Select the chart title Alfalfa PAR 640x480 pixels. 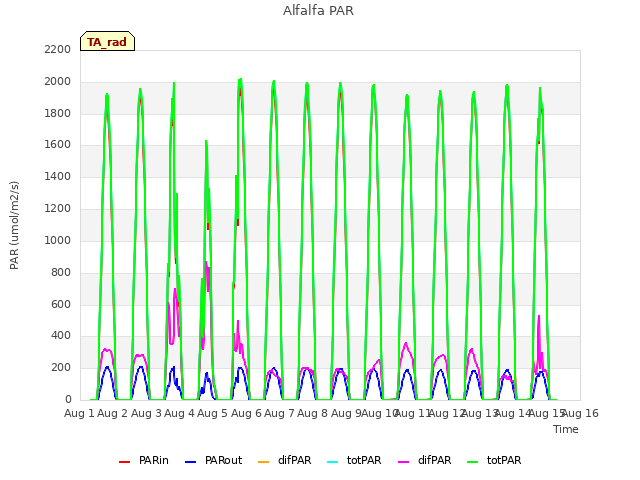click(318, 10)
